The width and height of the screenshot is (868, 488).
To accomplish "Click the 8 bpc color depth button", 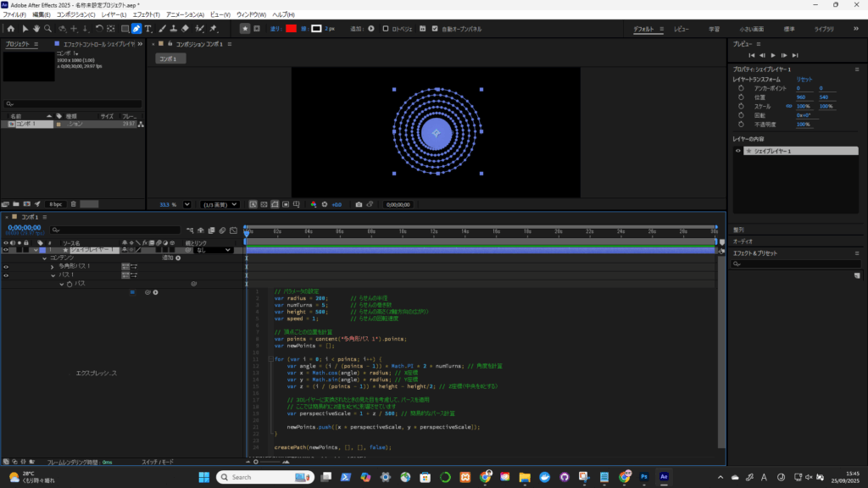I will (x=56, y=204).
